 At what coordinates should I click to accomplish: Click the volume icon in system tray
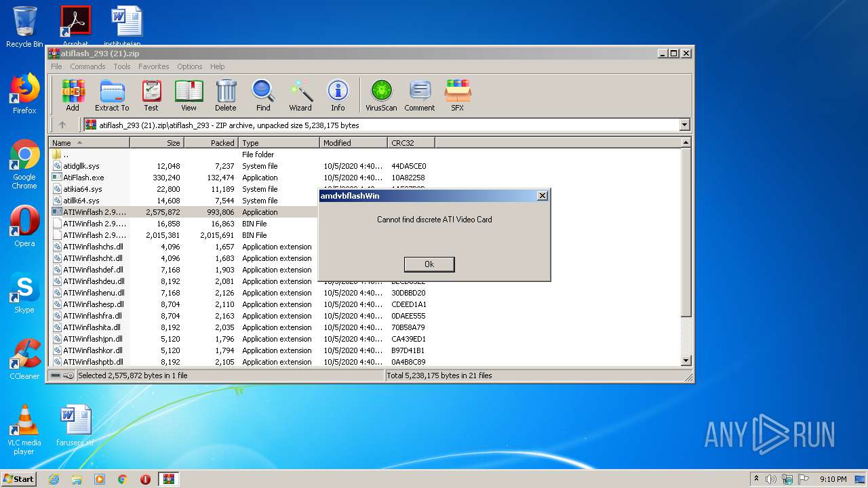[771, 479]
